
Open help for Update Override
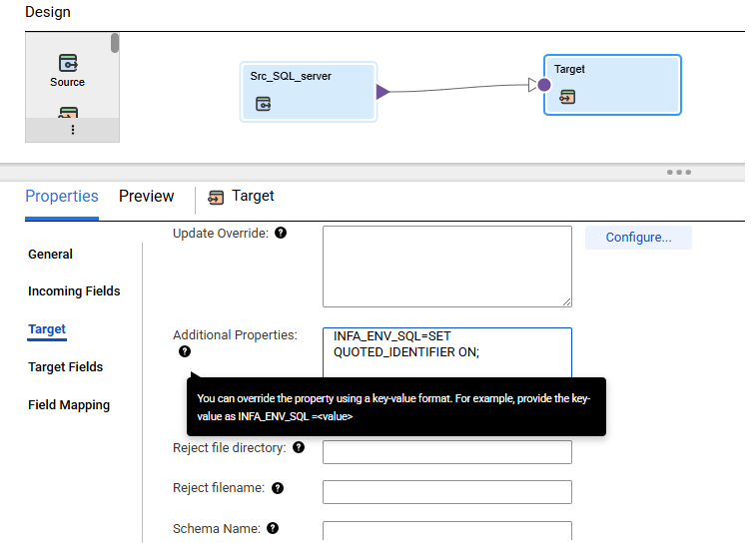(x=281, y=234)
